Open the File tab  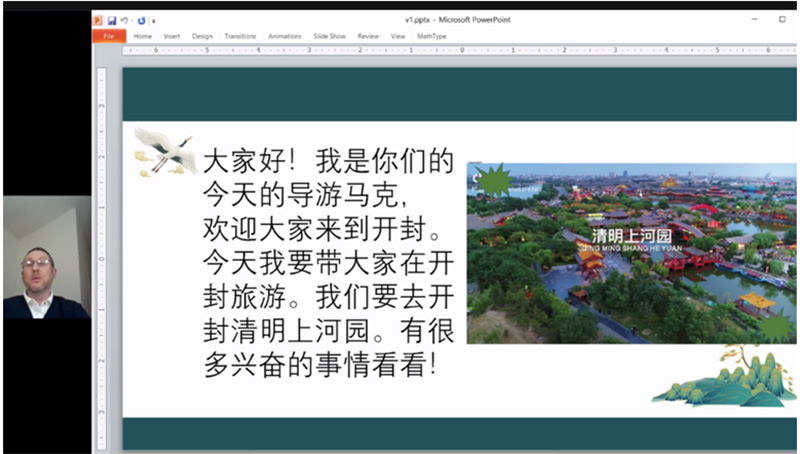(x=108, y=36)
